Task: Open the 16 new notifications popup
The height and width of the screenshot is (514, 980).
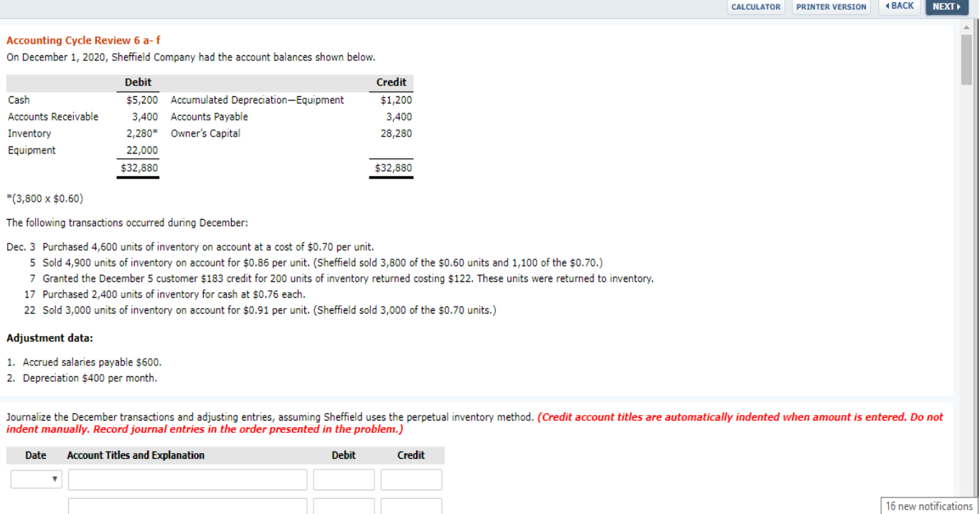Action: 929,506
